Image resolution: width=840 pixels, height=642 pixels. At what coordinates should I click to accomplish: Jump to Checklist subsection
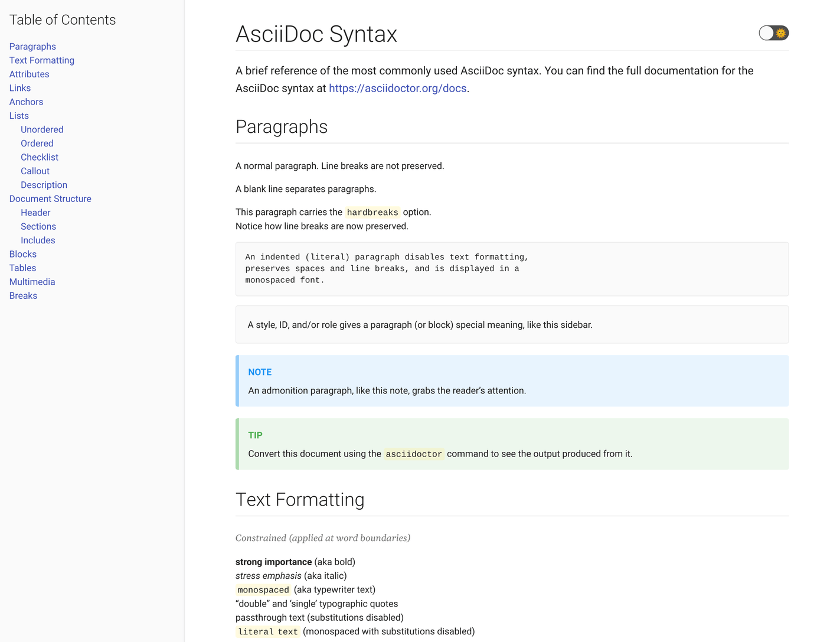coord(40,157)
